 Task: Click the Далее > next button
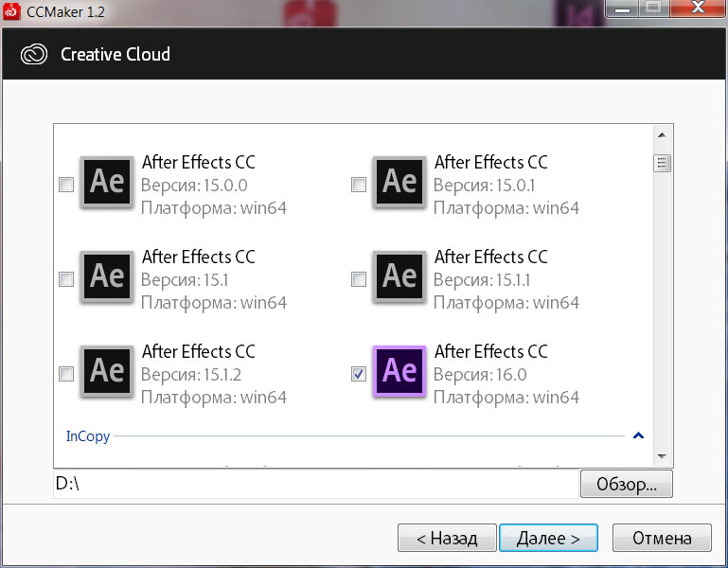coord(548,538)
